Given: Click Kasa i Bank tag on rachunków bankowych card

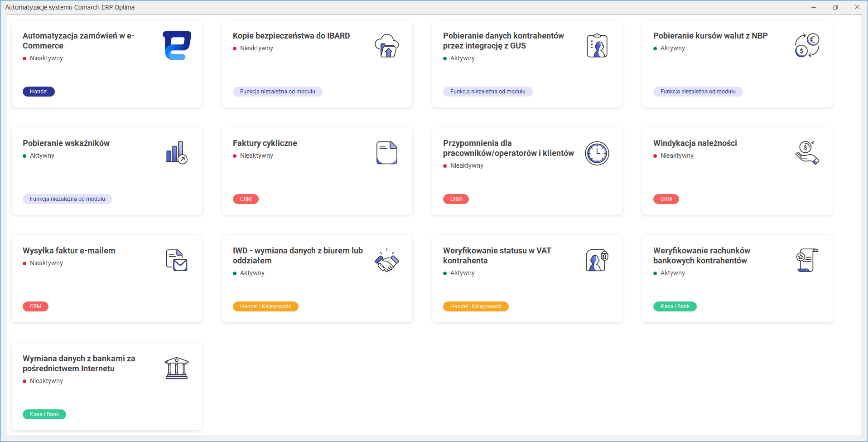Looking at the screenshot, I should [675, 306].
